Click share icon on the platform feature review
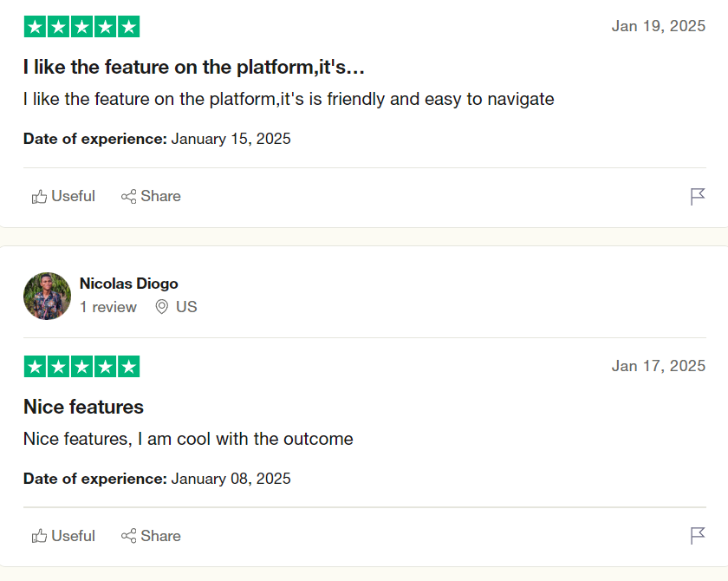The width and height of the screenshot is (728, 581). click(x=128, y=197)
